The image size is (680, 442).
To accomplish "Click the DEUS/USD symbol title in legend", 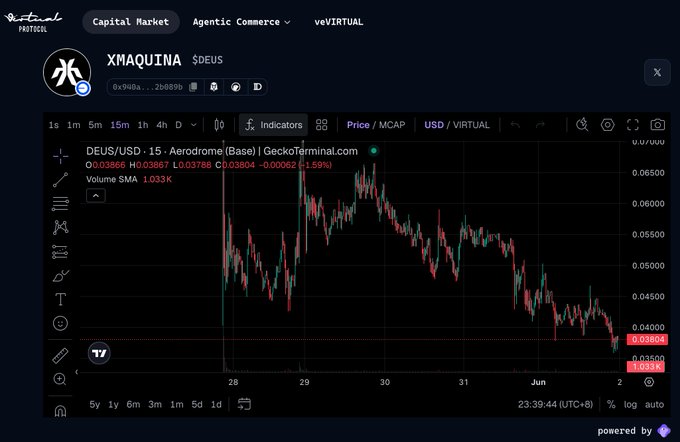I will (222, 151).
